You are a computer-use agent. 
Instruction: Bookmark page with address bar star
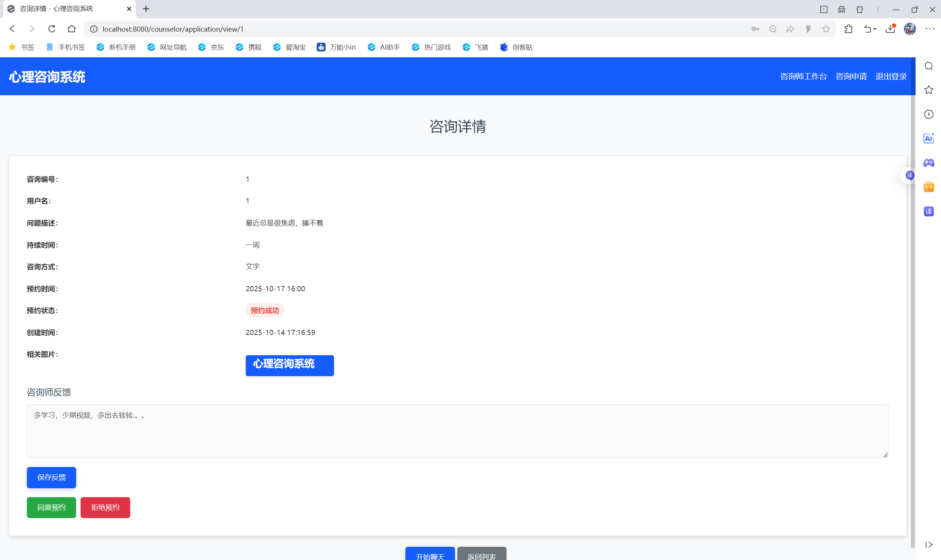[826, 29]
